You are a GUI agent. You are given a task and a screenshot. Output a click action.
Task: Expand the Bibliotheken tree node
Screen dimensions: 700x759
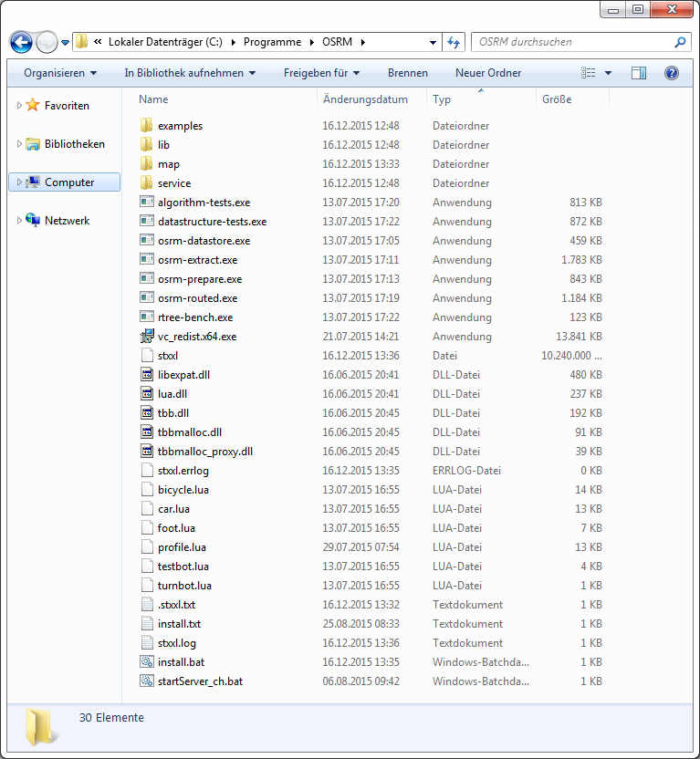pyautogui.click(x=19, y=144)
